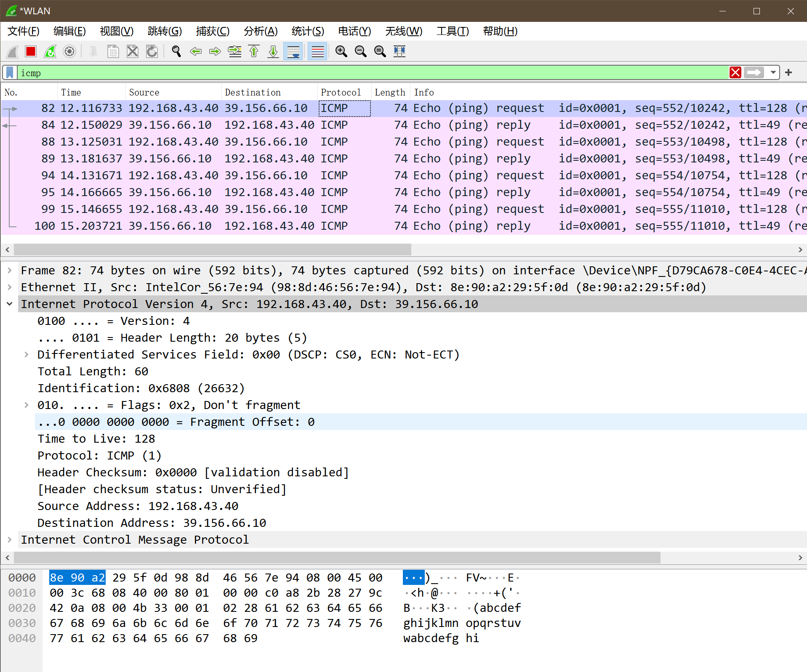Restart the current capture
This screenshot has height=672, width=807.
point(50,51)
